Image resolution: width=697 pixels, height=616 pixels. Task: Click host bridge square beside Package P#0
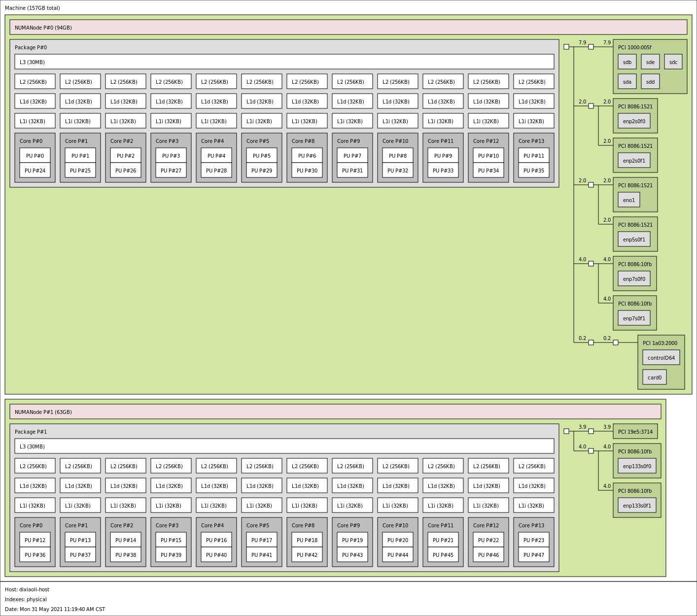tap(566, 47)
